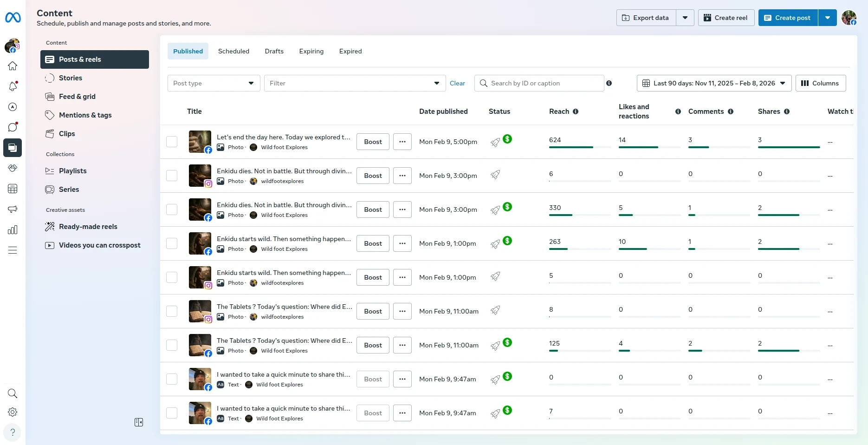Screen dimensions: 868x445
Task: Tick checkbox for the 330-reach Enkidu dies post
Action: (x=172, y=209)
